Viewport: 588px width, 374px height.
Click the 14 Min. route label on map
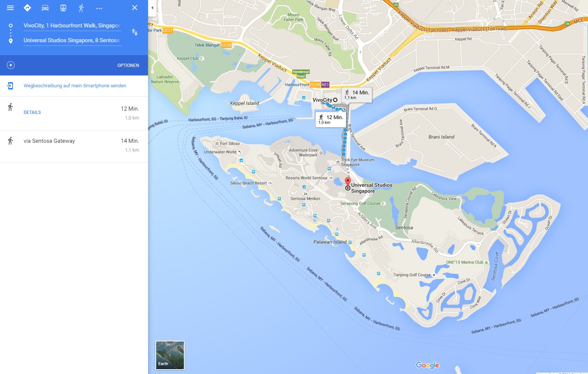pyautogui.click(x=357, y=95)
